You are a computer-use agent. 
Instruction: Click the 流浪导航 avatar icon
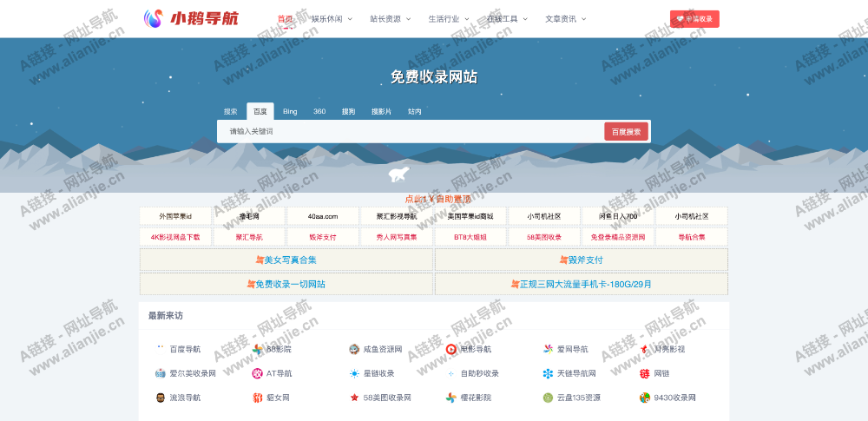[x=161, y=398]
